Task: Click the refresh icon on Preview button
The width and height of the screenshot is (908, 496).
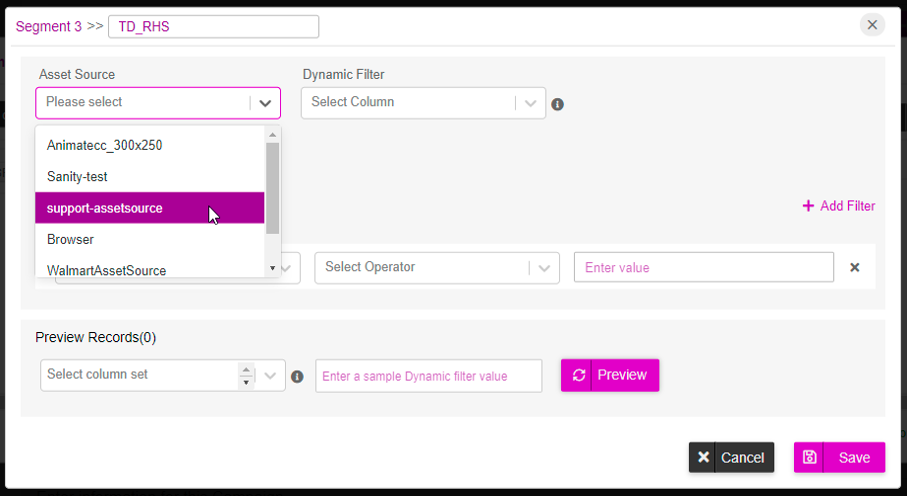Action: pos(579,375)
